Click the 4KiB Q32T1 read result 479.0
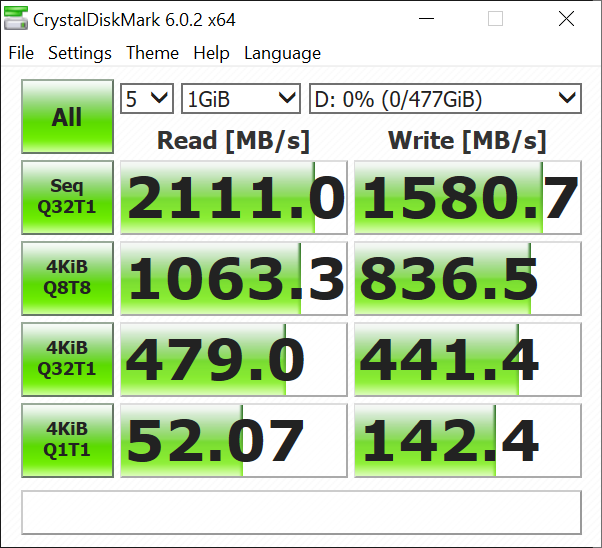602x548 pixels. pyautogui.click(x=234, y=359)
